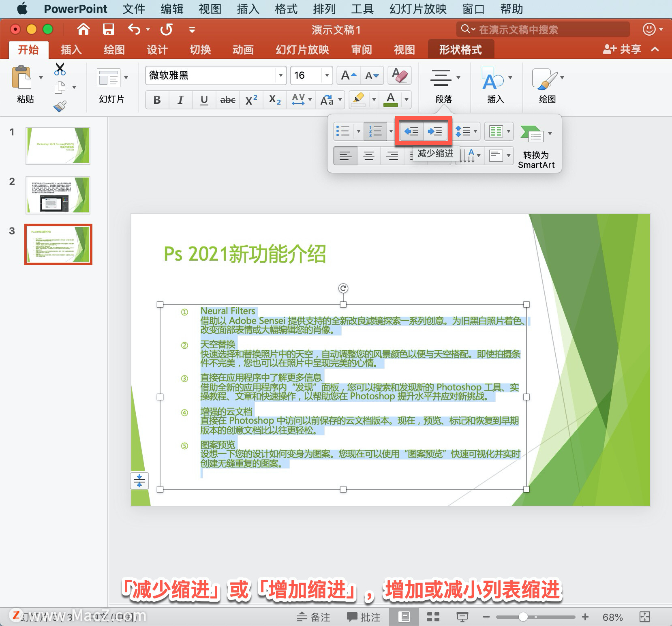Toggle Bold formatting
Screen dimensions: 672x626
[x=157, y=100]
